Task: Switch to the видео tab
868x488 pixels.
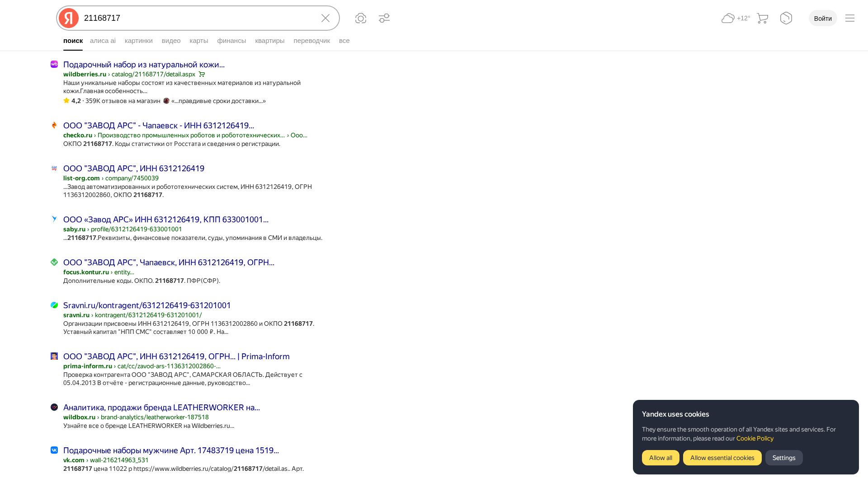Action: (x=171, y=41)
